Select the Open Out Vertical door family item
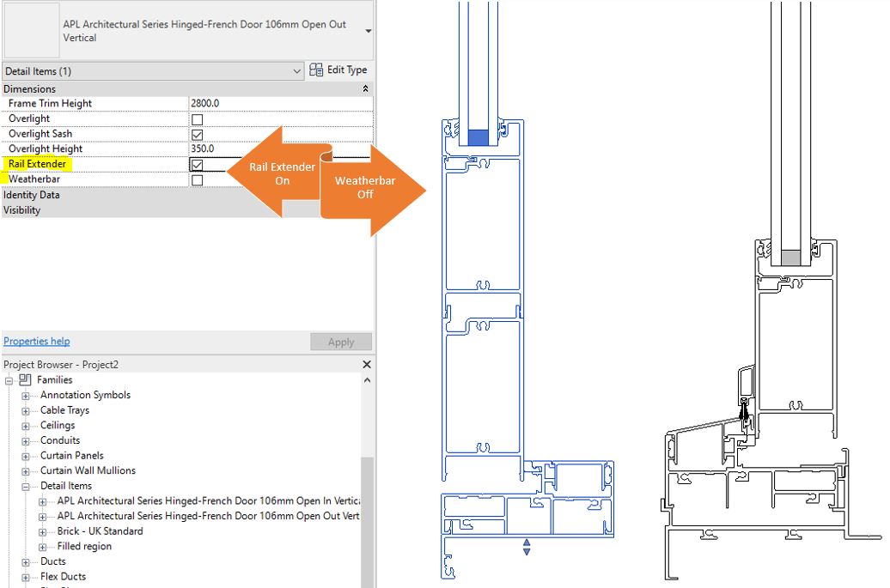The image size is (890, 588). [208, 516]
